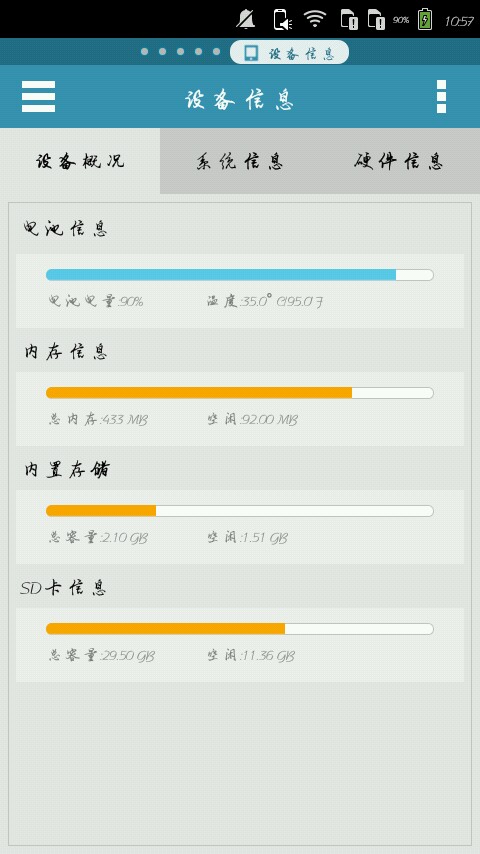Tap the first page indicator dot
This screenshot has width=480, height=854.
point(144,52)
